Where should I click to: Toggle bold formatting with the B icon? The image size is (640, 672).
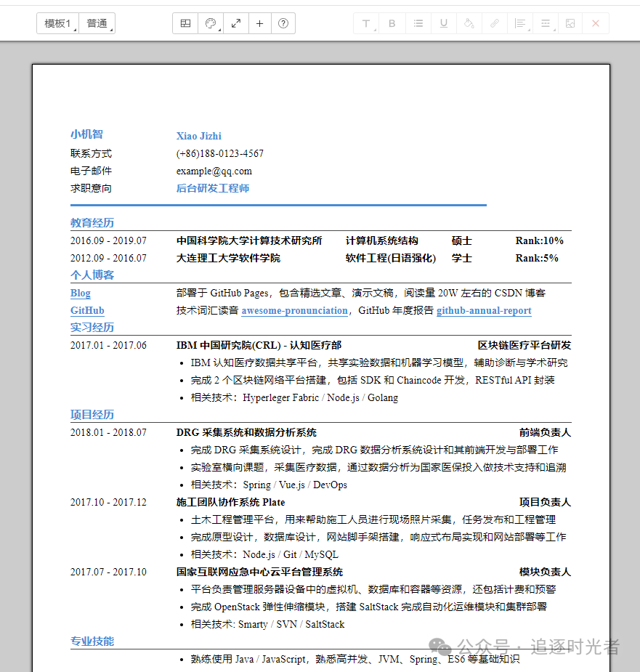(x=392, y=23)
